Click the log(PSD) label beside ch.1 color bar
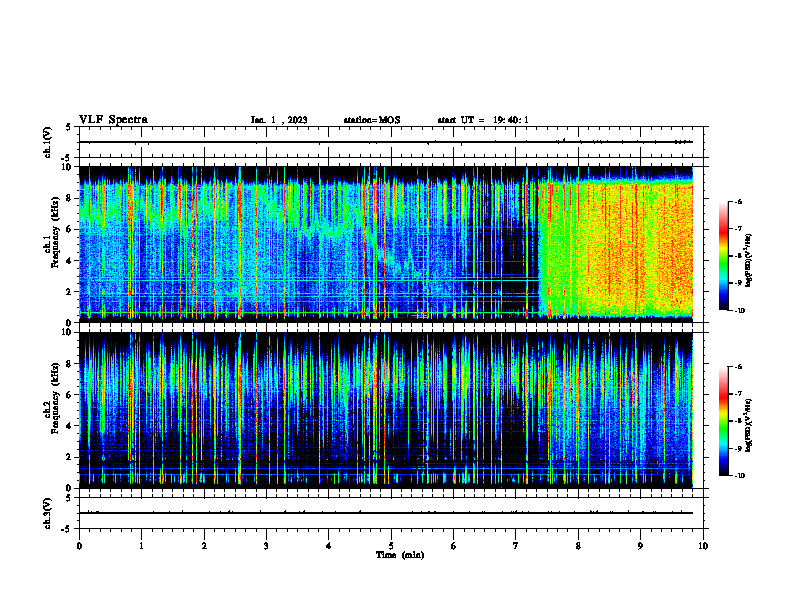792x612 pixels. (749, 261)
